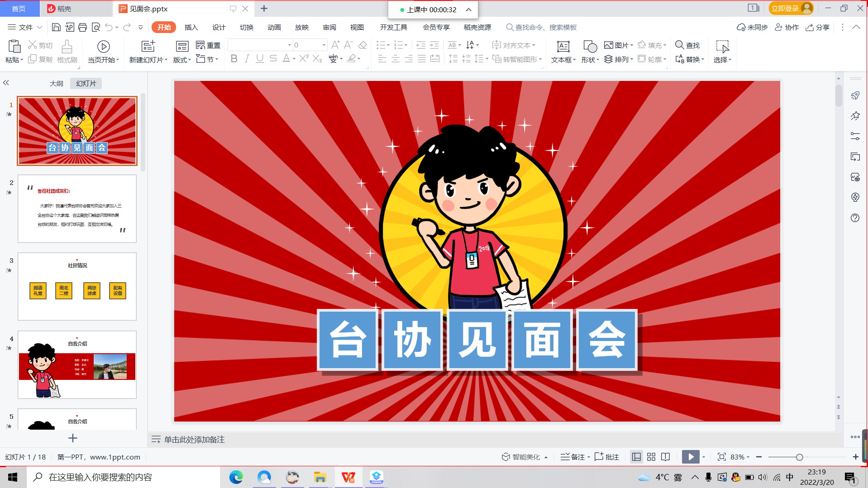Toggle Italic text formatting

[247, 59]
